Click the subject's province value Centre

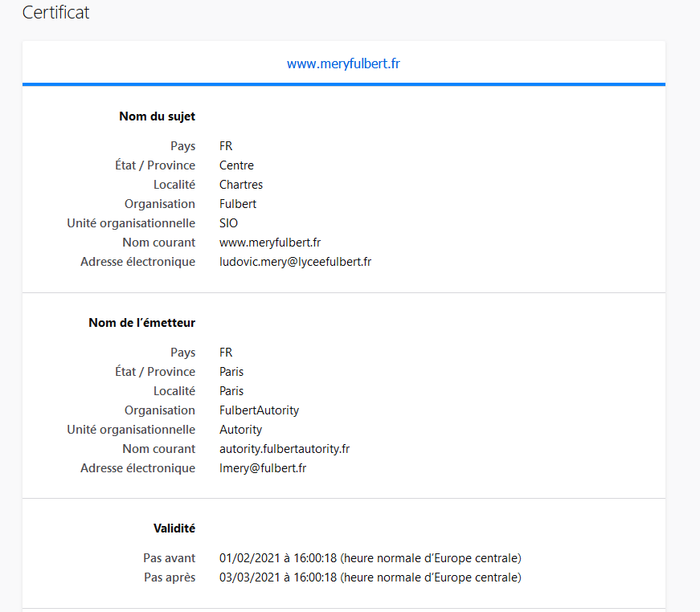[x=236, y=165]
